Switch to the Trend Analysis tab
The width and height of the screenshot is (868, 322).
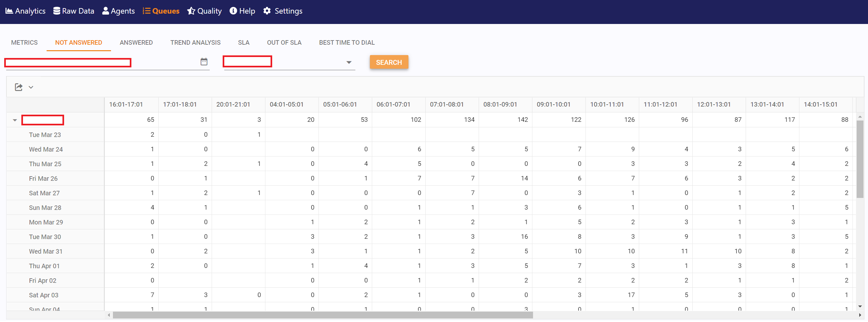(x=195, y=42)
